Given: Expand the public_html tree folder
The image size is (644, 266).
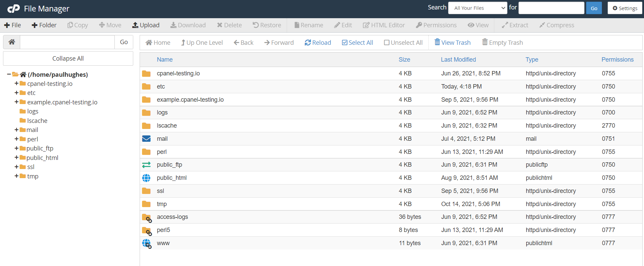Looking at the screenshot, I should pyautogui.click(x=16, y=158).
